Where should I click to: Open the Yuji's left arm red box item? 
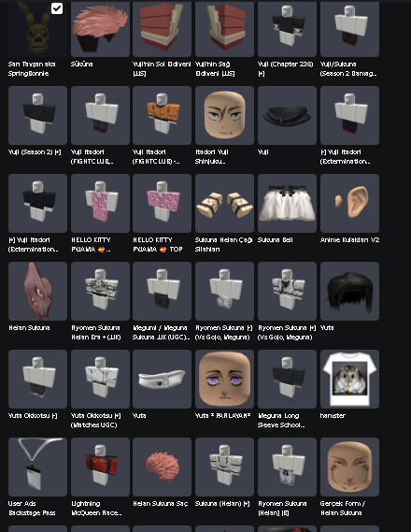162,28
